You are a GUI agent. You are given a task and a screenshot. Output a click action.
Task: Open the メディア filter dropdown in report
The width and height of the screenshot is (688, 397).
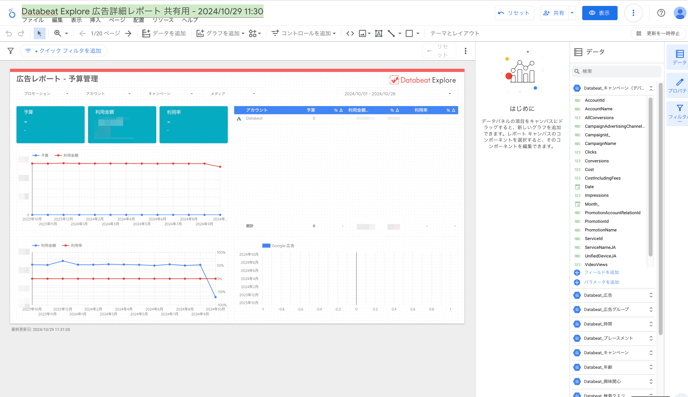point(233,93)
